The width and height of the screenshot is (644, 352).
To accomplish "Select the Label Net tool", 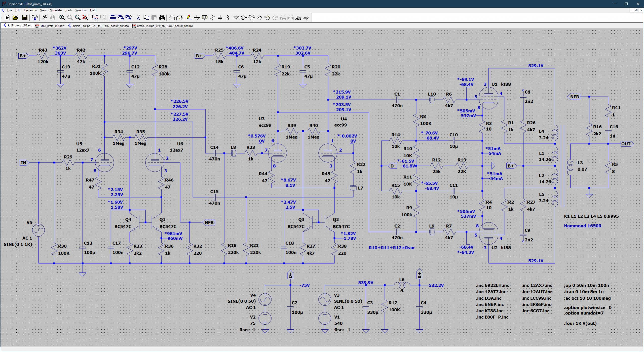I will pyautogui.click(x=205, y=18).
